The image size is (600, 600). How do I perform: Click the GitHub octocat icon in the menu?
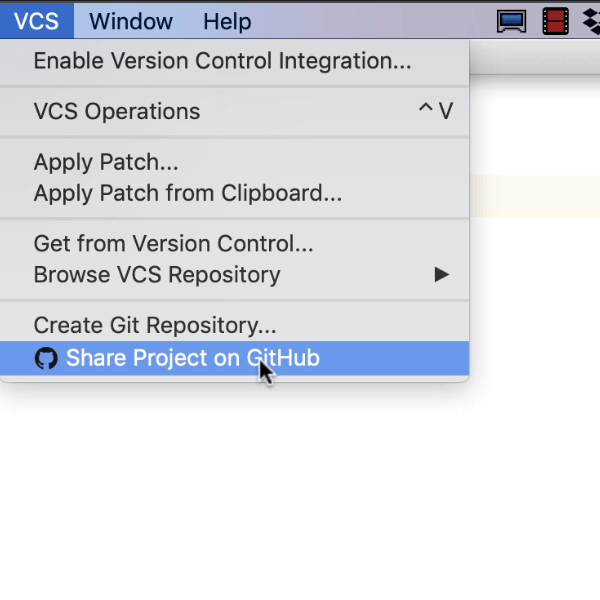(46, 358)
